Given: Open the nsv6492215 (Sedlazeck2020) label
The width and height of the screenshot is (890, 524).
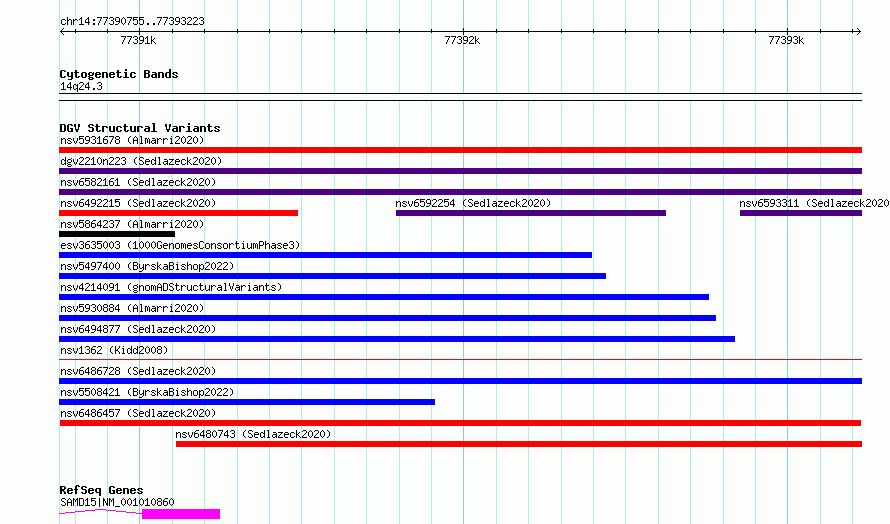Looking at the screenshot, I should (138, 203).
